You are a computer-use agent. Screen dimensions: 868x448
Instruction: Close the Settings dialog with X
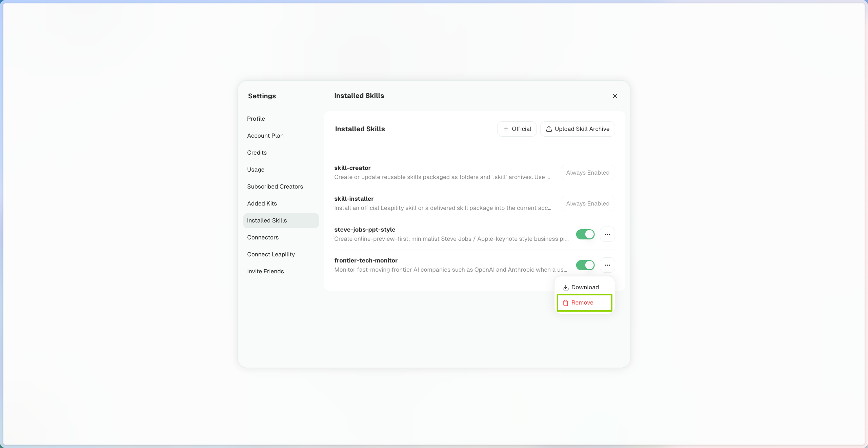click(615, 96)
